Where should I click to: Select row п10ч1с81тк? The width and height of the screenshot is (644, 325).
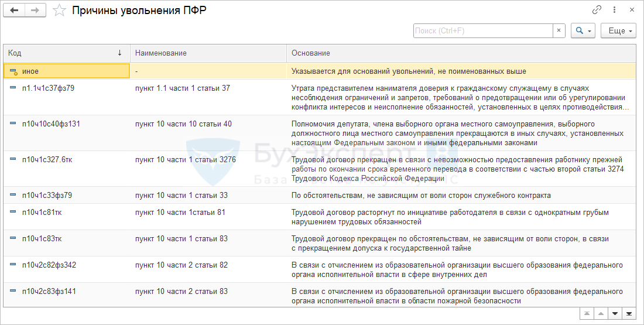point(42,212)
